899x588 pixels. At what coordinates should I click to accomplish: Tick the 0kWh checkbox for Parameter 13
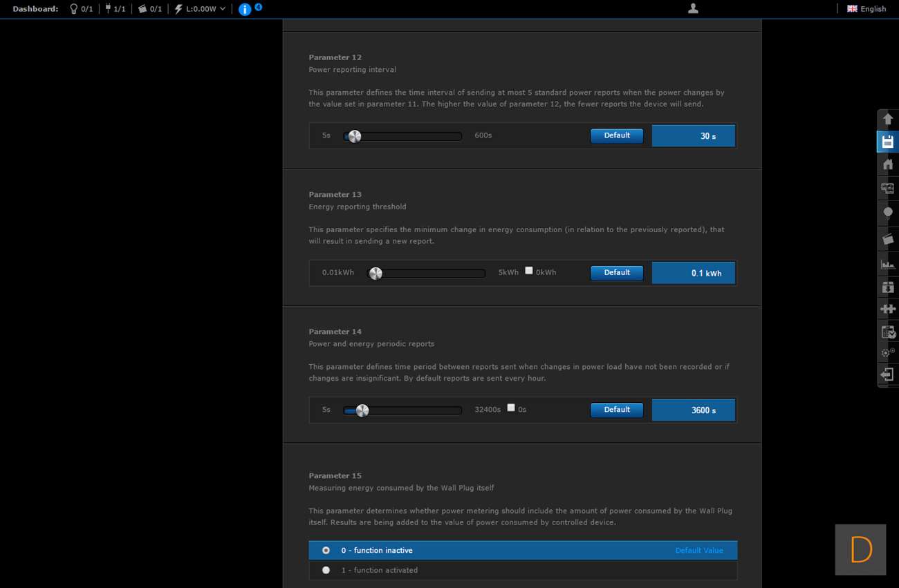pyautogui.click(x=529, y=271)
